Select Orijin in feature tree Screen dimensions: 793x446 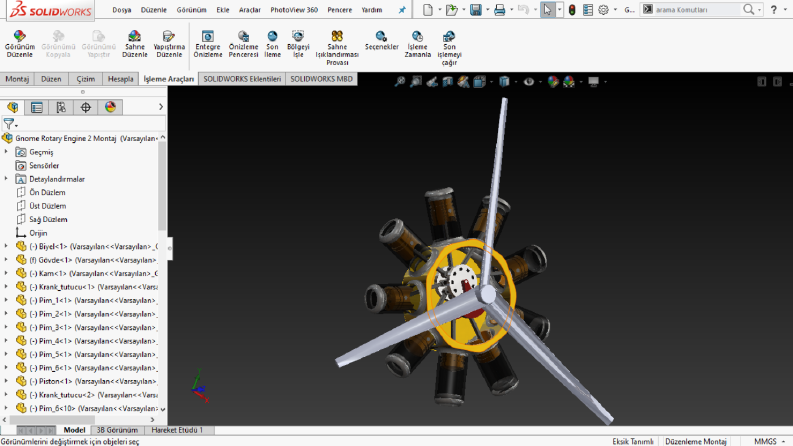click(38, 233)
